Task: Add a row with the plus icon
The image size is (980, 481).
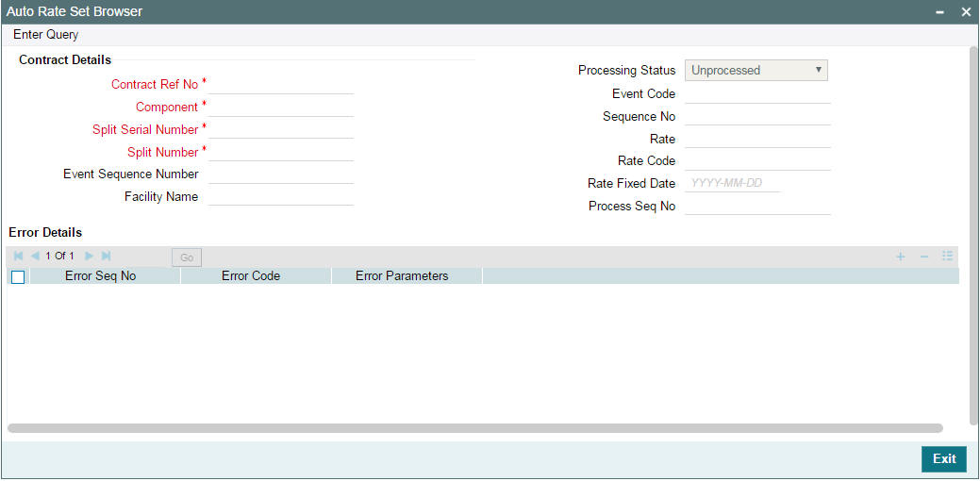Action: point(901,257)
